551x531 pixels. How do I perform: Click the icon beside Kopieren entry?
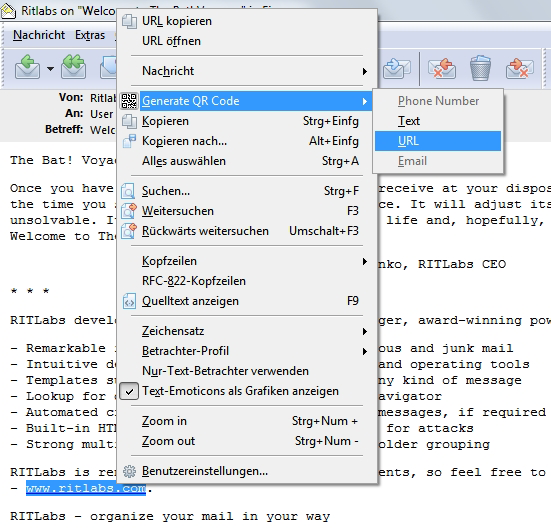(x=129, y=121)
